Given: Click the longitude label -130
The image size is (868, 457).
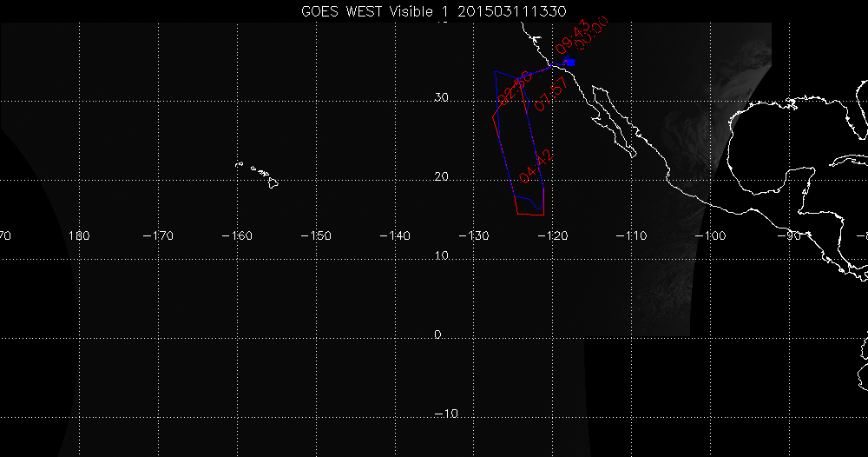Looking at the screenshot, I should tap(474, 236).
